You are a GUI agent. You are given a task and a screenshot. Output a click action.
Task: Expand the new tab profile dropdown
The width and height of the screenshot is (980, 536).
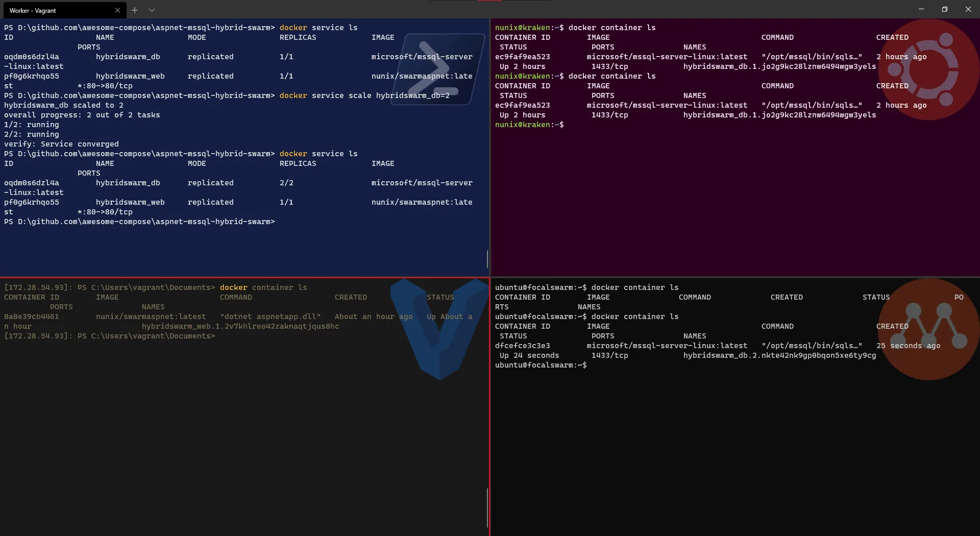point(152,10)
